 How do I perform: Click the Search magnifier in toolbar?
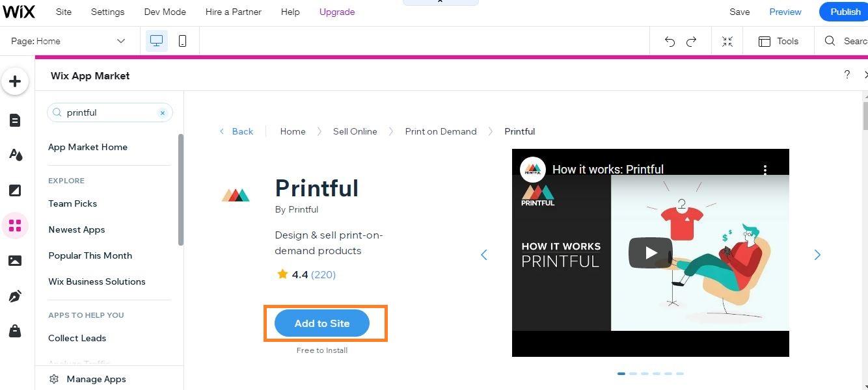coord(830,41)
